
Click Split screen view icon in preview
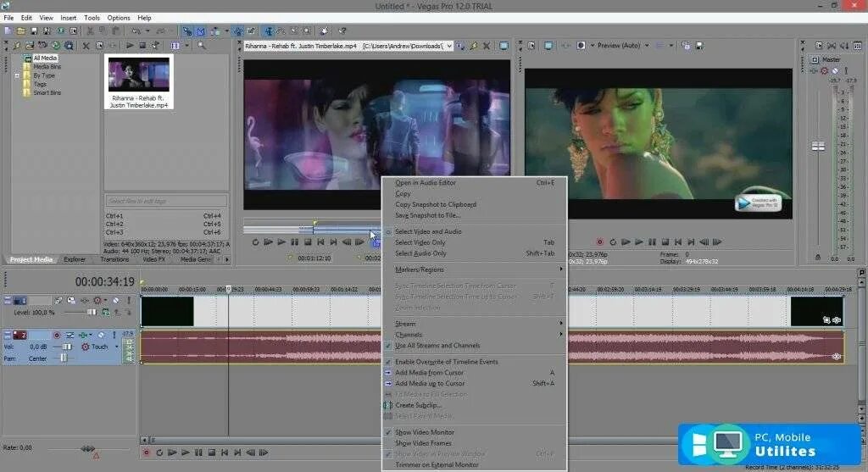581,46
